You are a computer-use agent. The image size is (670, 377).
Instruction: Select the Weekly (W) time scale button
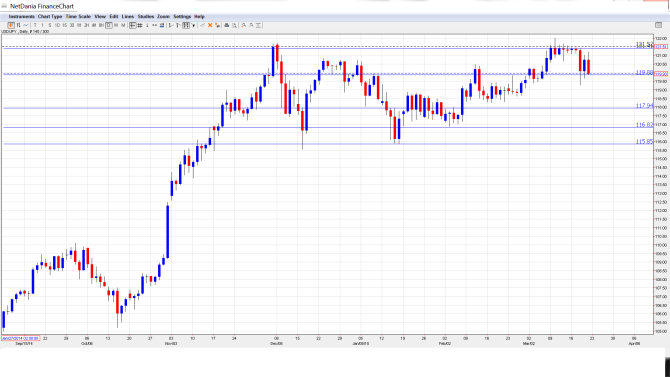[116, 25]
